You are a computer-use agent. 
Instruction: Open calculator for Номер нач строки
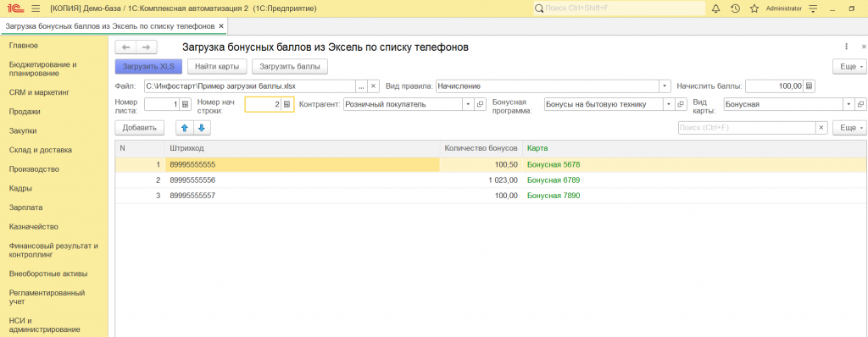click(x=287, y=104)
